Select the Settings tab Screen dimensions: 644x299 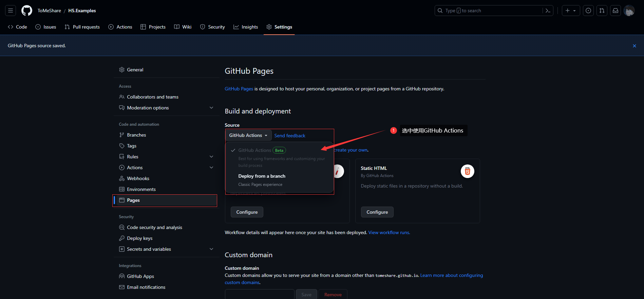tap(279, 27)
